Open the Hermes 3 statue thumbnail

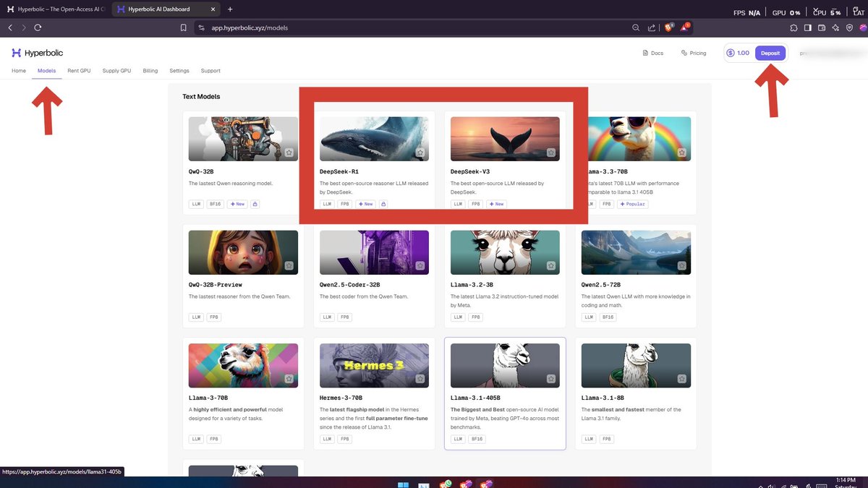tap(374, 365)
